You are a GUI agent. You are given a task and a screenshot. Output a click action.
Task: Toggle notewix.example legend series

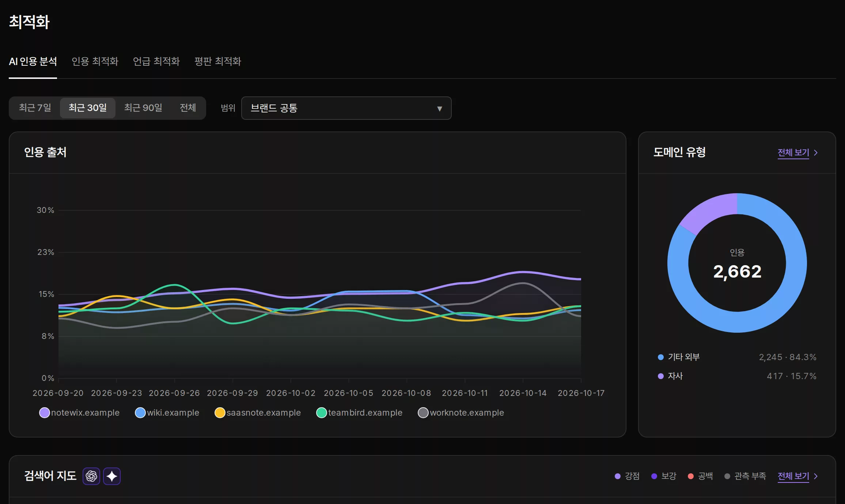click(x=79, y=413)
